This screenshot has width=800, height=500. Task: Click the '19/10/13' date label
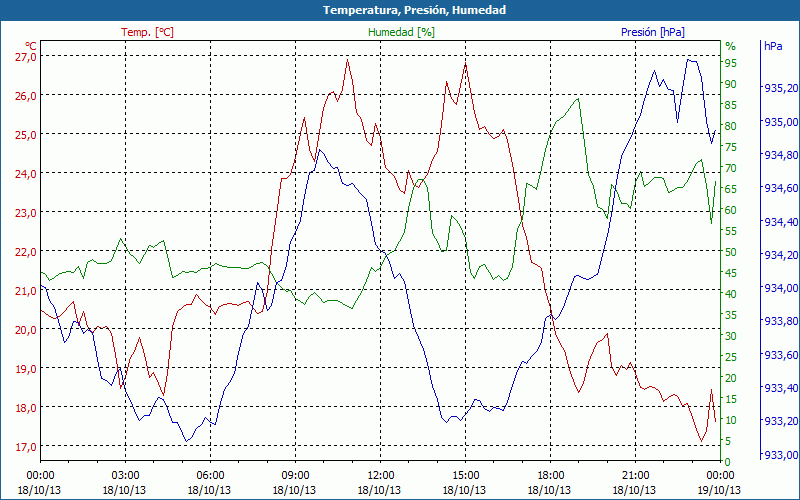pyautogui.click(x=720, y=490)
